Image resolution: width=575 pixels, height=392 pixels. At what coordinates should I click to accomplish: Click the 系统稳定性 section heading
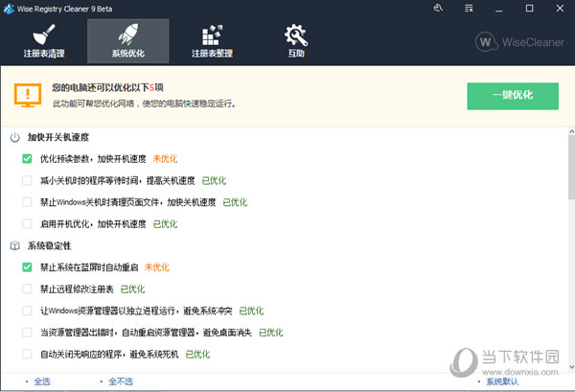(x=49, y=245)
